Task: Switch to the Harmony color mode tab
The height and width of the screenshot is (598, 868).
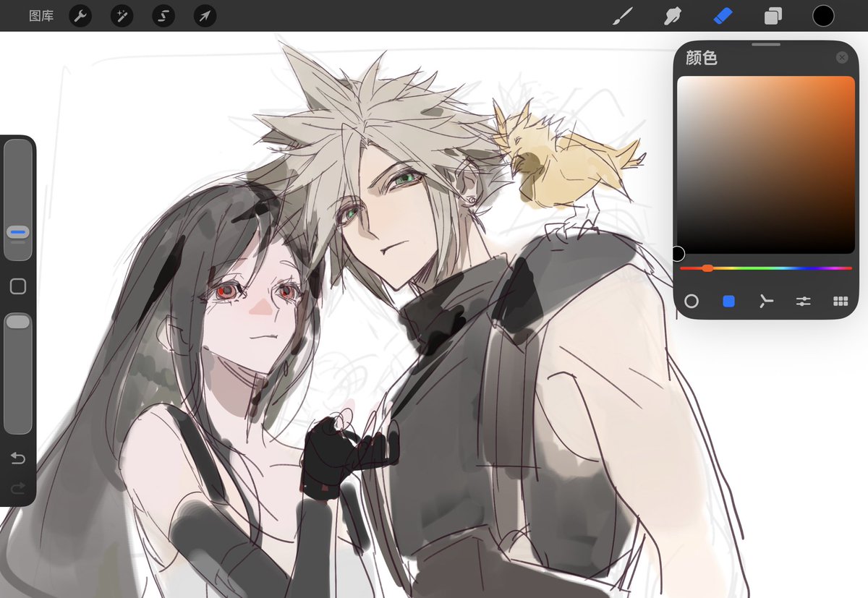Action: 766,301
